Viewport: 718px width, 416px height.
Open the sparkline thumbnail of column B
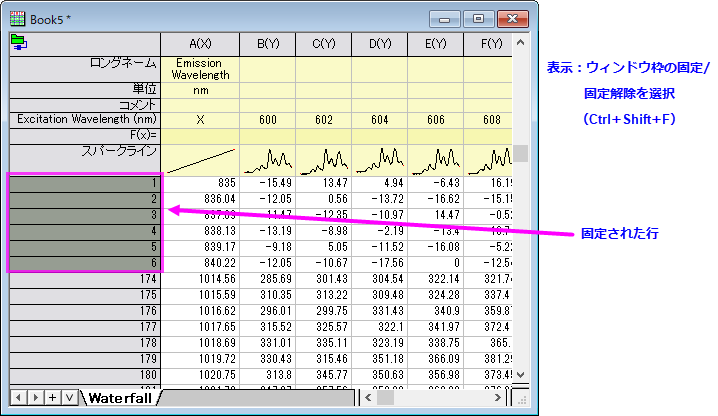[268, 160]
